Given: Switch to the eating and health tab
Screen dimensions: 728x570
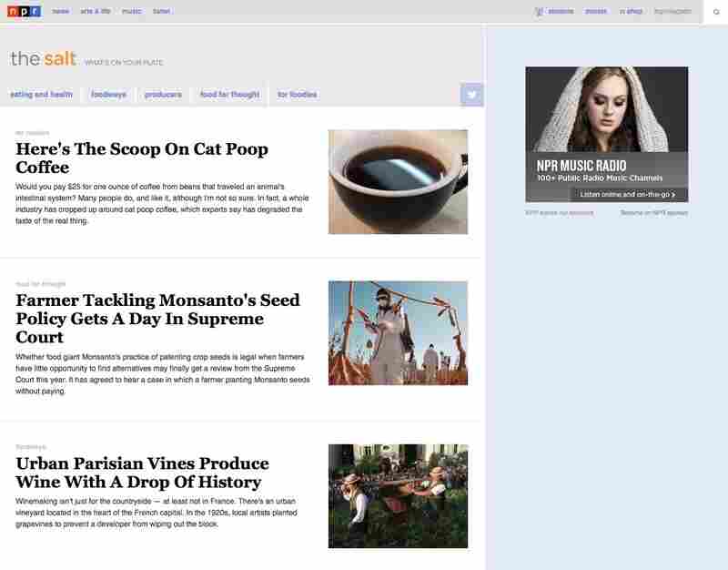Looking at the screenshot, I should [x=41, y=95].
